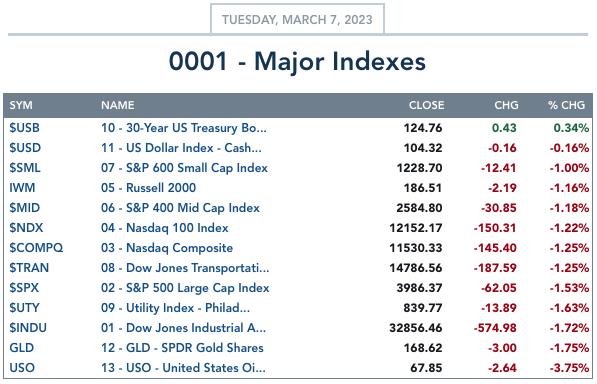Click the Tuesday, March 7, 2023 date box
This screenshot has height=384, width=597.
click(x=297, y=19)
